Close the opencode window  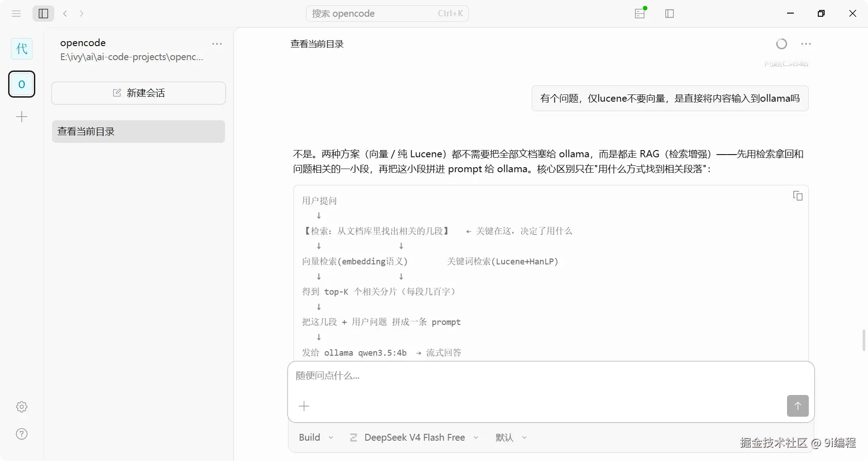click(x=853, y=14)
